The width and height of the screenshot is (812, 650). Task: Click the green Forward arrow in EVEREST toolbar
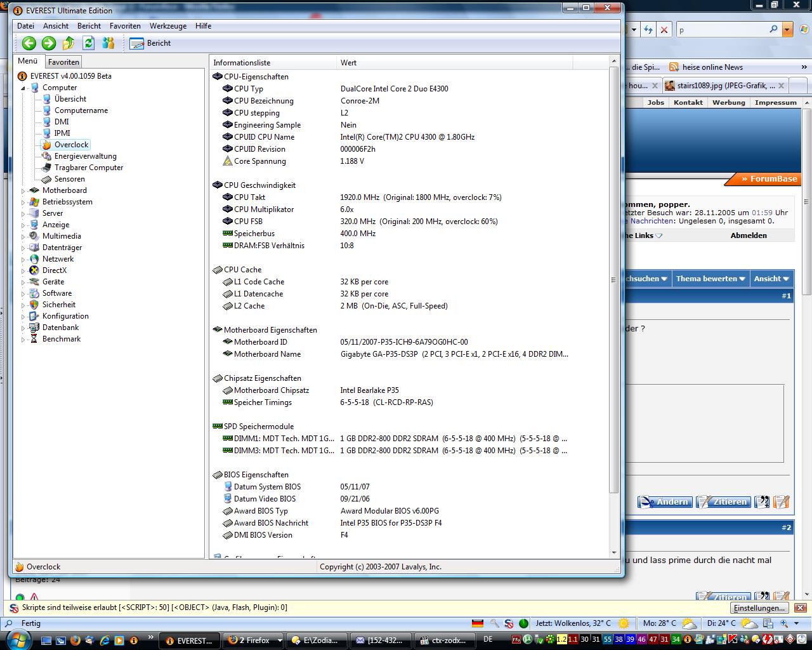(49, 43)
